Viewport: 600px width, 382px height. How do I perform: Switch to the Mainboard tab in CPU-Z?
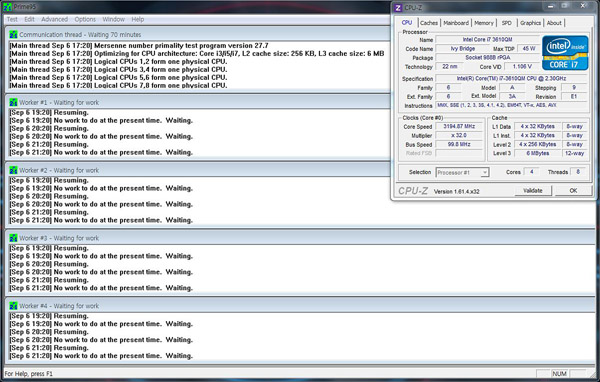(456, 23)
